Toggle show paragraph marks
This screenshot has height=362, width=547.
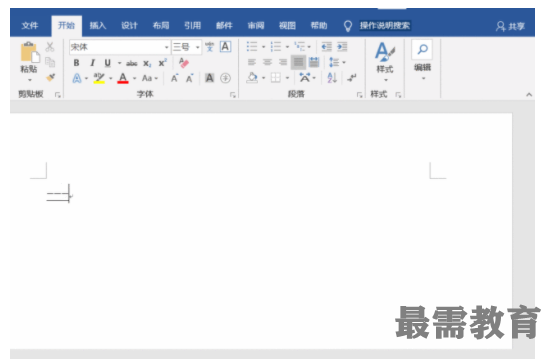tap(352, 78)
